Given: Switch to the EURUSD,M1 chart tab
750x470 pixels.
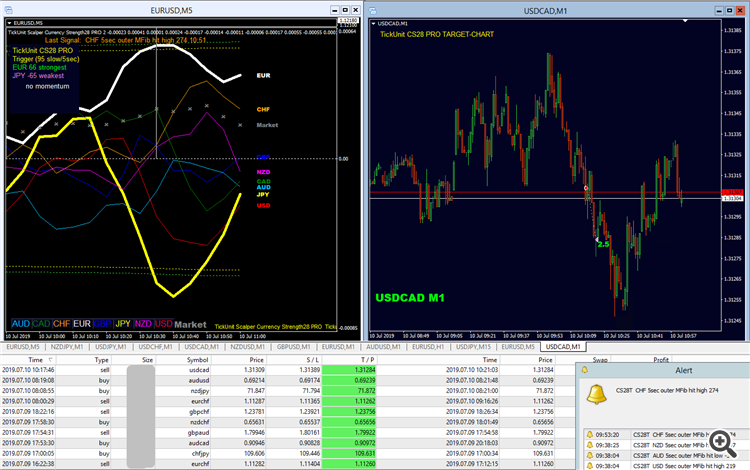Looking at the screenshot, I should [338, 347].
